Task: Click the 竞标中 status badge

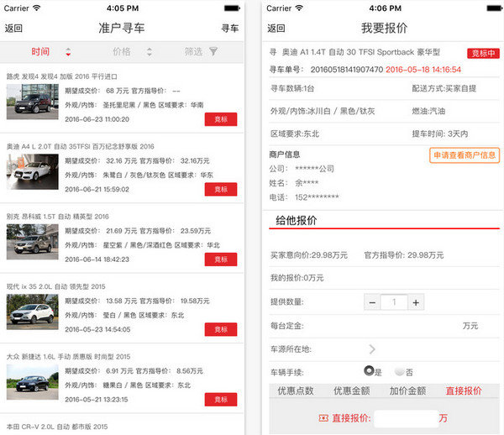Action: (483, 53)
